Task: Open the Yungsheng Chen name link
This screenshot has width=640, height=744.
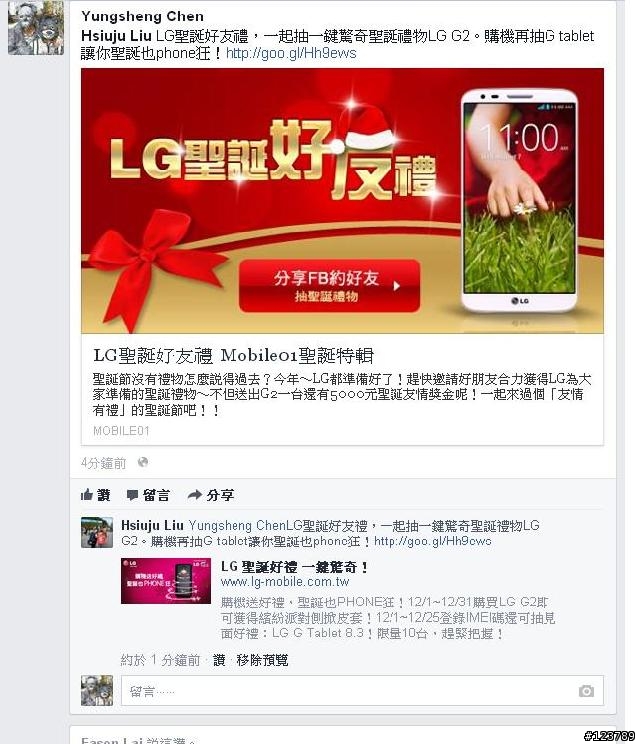Action: [142, 16]
